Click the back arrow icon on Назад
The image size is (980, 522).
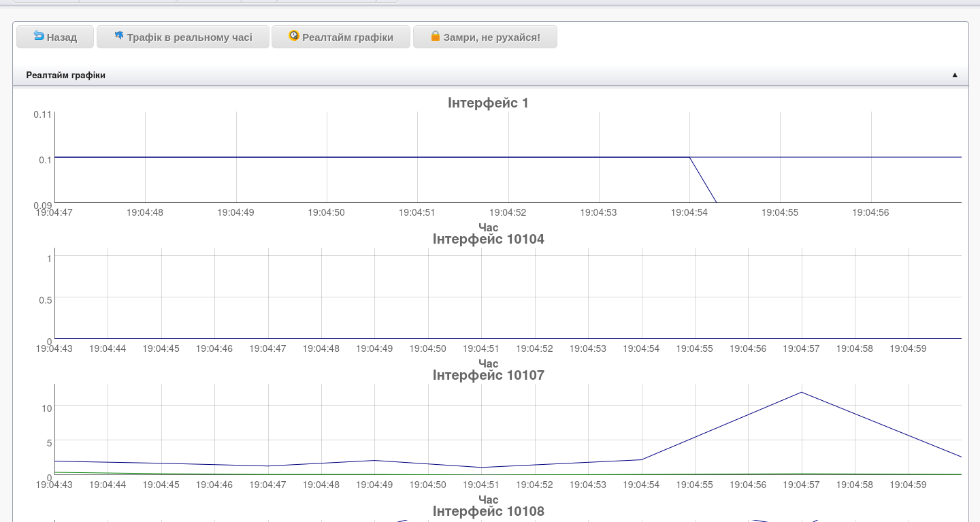tap(39, 36)
